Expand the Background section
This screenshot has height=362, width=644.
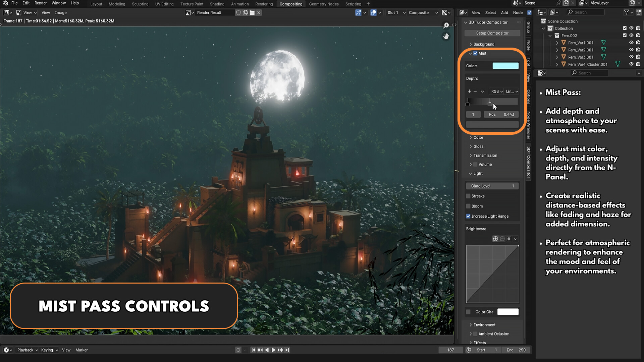(471, 44)
